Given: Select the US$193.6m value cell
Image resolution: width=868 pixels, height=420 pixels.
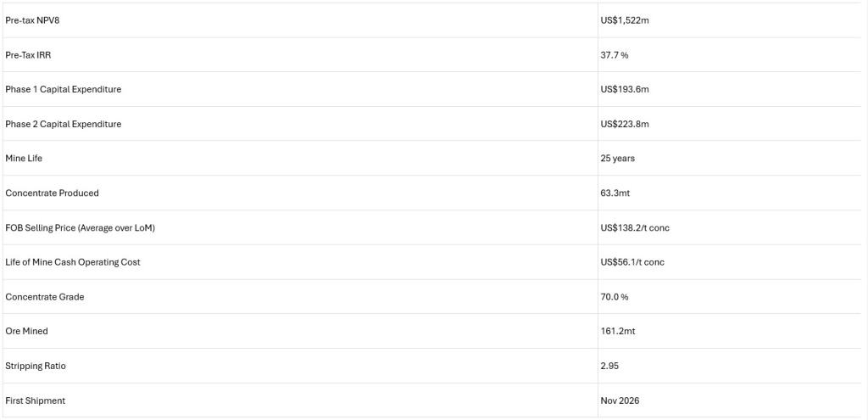Looking at the screenshot, I should [625, 89].
